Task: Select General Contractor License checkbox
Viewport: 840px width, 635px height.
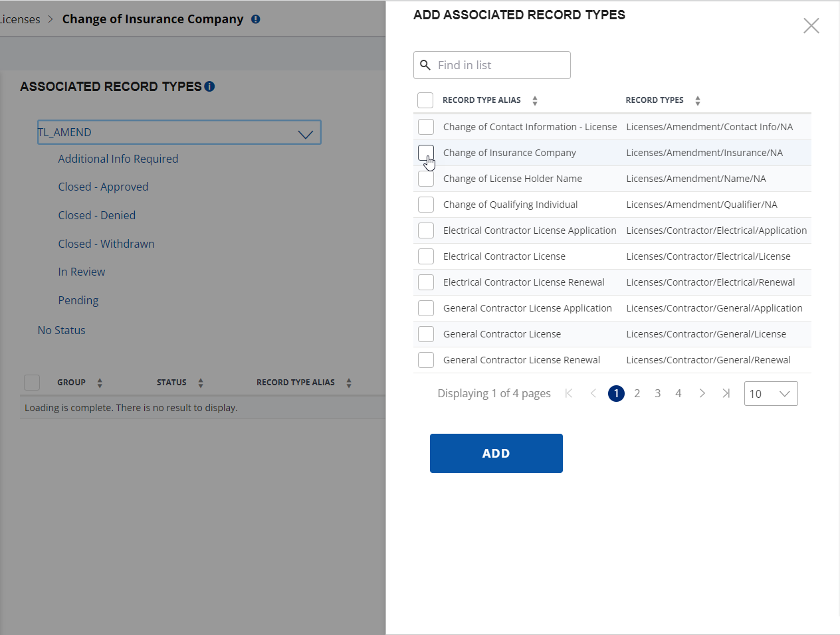Action: (x=426, y=334)
